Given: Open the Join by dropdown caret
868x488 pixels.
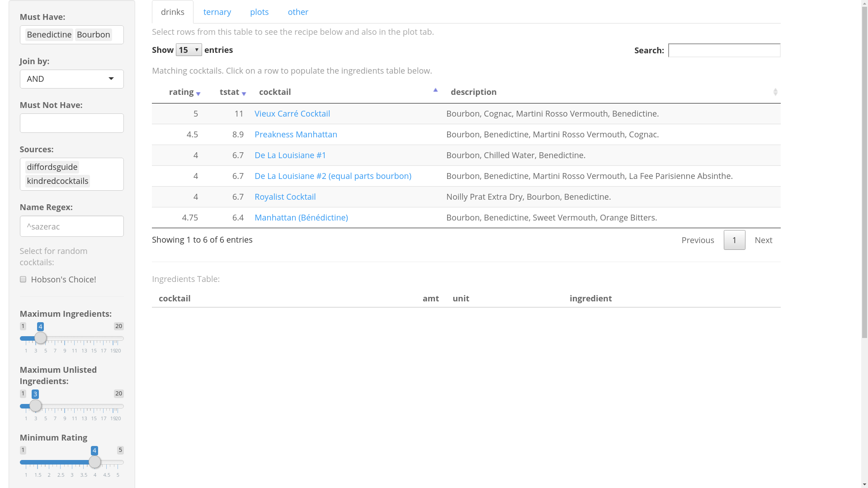Looking at the screenshot, I should pos(111,78).
